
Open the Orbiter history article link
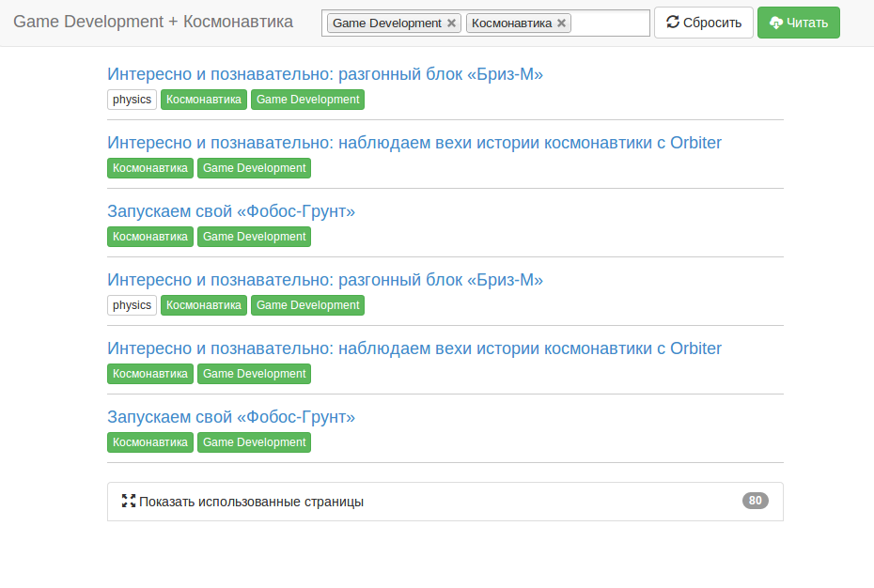(414, 142)
